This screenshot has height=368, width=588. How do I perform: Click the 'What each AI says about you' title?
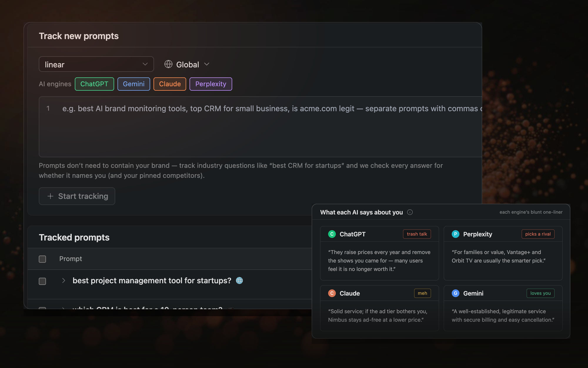coord(361,212)
